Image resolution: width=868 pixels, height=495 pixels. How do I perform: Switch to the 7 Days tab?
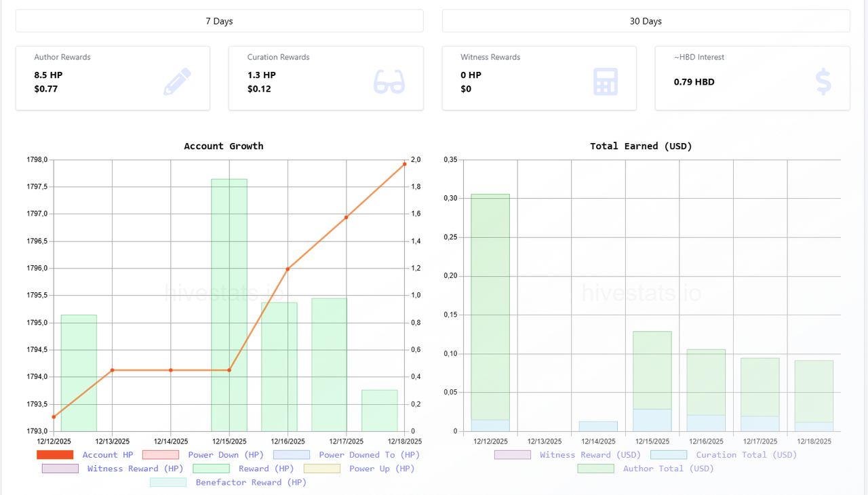coord(219,21)
